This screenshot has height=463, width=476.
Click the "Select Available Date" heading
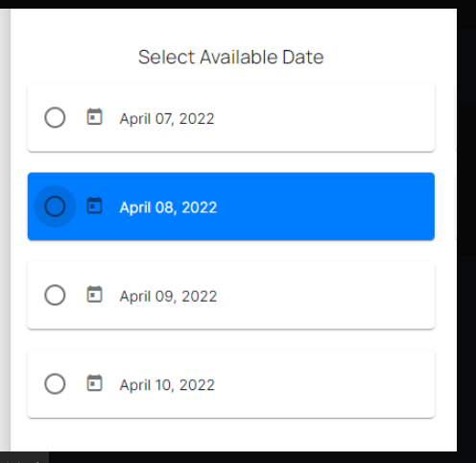231,58
